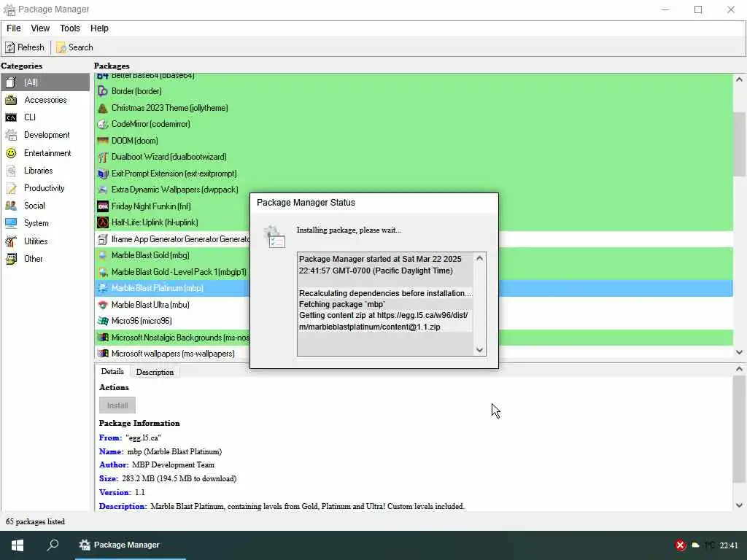The image size is (747, 560).
Task: Click the Micro96 package icon
Action: point(102,321)
